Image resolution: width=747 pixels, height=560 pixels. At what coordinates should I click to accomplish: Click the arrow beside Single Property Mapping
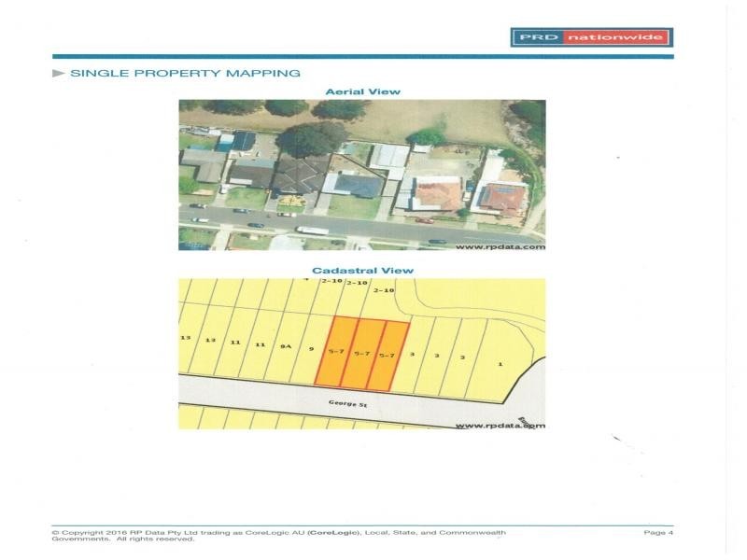(58, 73)
